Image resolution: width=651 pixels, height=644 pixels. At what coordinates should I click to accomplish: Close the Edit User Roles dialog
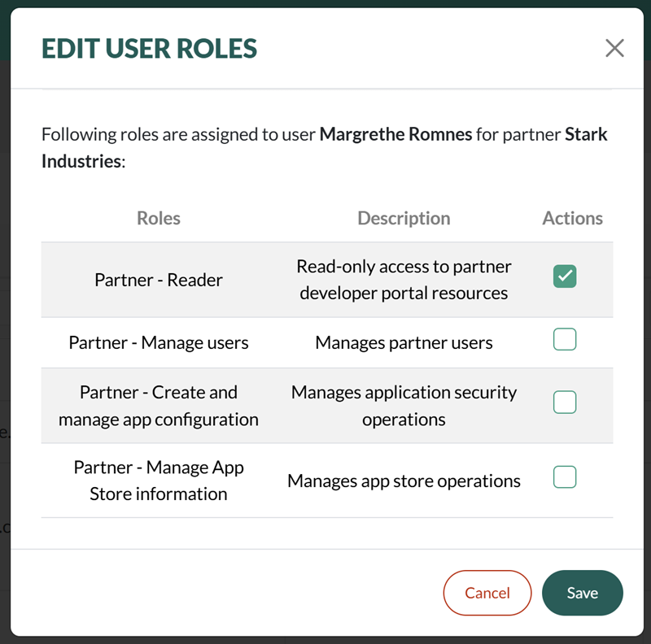coord(614,49)
